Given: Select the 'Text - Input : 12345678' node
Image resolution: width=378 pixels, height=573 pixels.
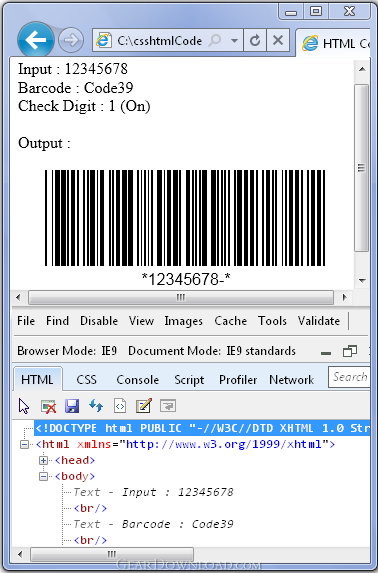Looking at the screenshot, I should [x=153, y=492].
